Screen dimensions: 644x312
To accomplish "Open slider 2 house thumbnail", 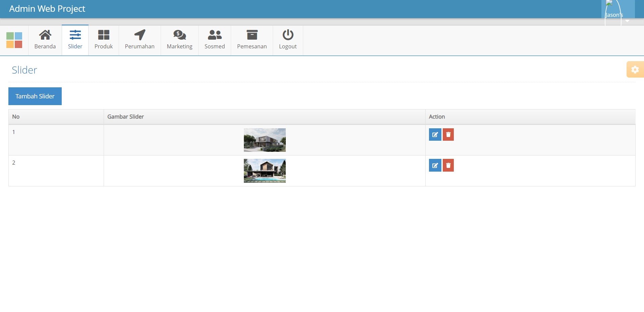I will [265, 170].
